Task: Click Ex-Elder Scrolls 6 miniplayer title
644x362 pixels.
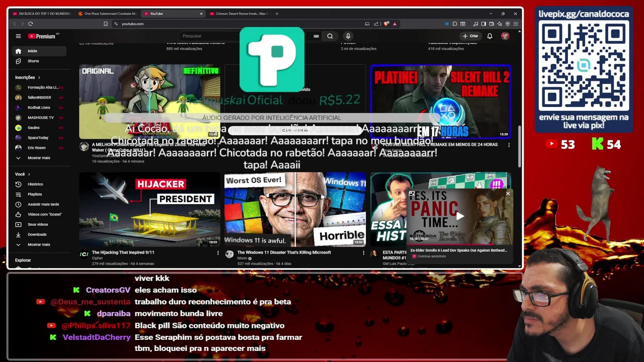Action: [459, 250]
